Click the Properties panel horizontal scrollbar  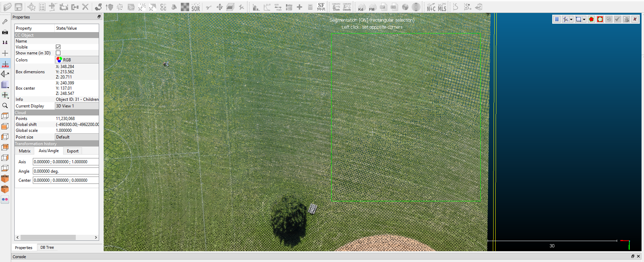click(48, 237)
